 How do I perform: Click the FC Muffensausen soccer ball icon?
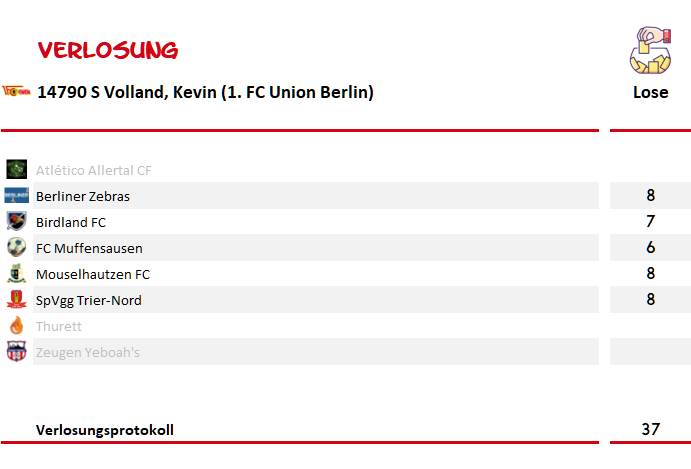tap(16, 247)
